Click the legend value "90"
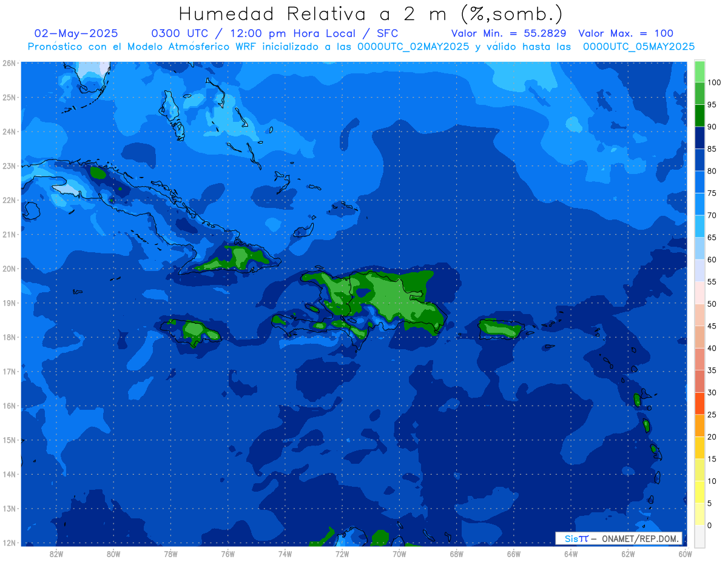Screen dimensions: 728x562 [x=712, y=127]
